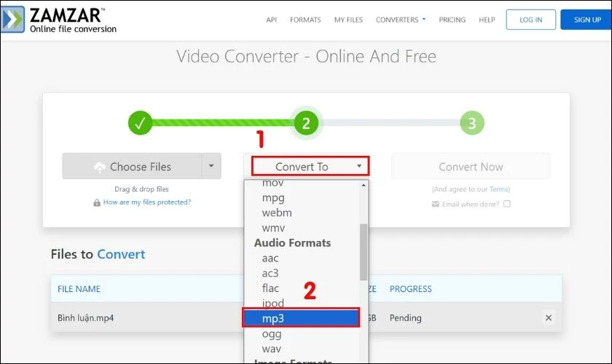Screen dimensions: 612x364
Task: Click the Audio Formats group heading
Action: 292,243
